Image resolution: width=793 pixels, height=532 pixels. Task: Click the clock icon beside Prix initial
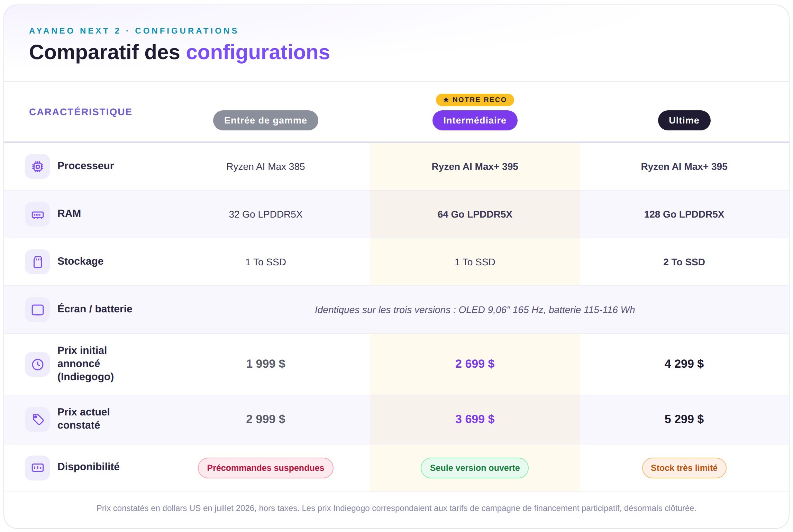click(x=37, y=364)
